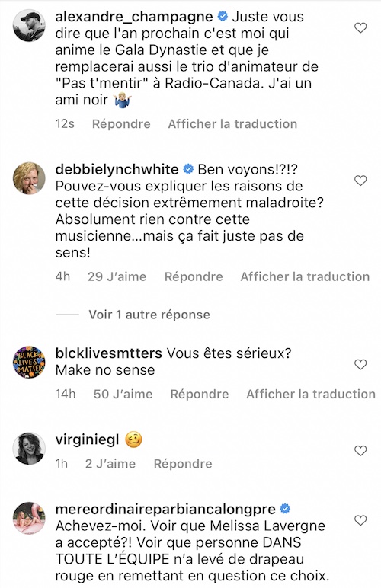Screen dimensions: 381x588
Task: Open virginiegl's profile photo
Action: pos(29,449)
